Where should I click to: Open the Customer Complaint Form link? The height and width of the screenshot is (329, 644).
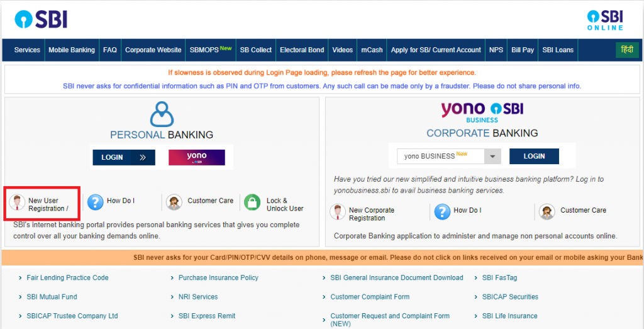tap(370, 296)
